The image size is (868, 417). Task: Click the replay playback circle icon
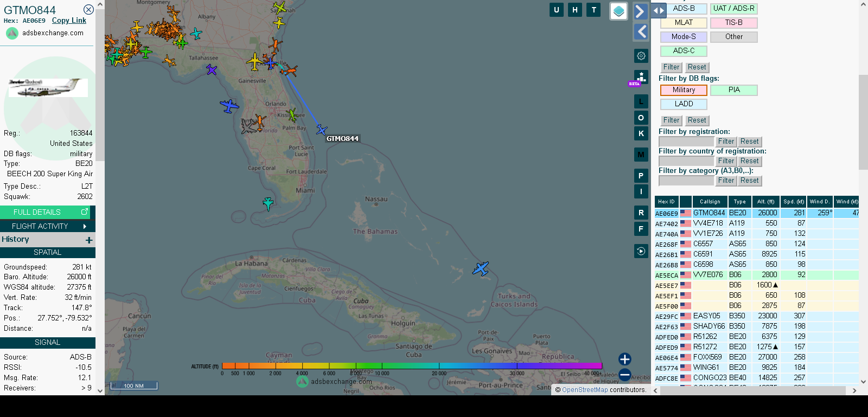[x=641, y=251]
